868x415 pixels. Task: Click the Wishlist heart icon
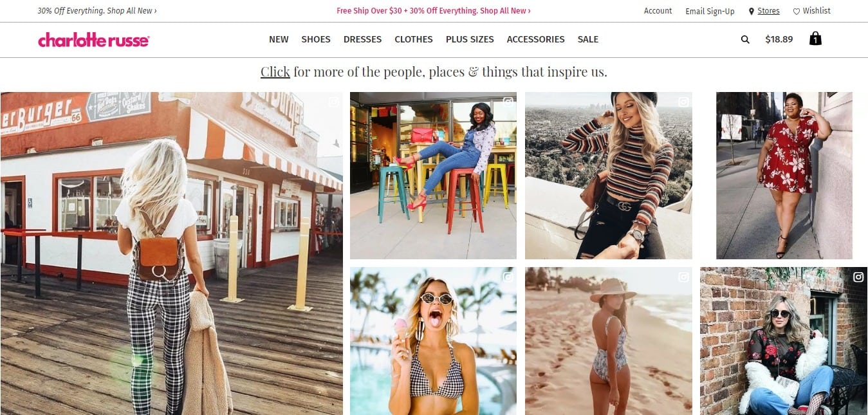tap(796, 11)
